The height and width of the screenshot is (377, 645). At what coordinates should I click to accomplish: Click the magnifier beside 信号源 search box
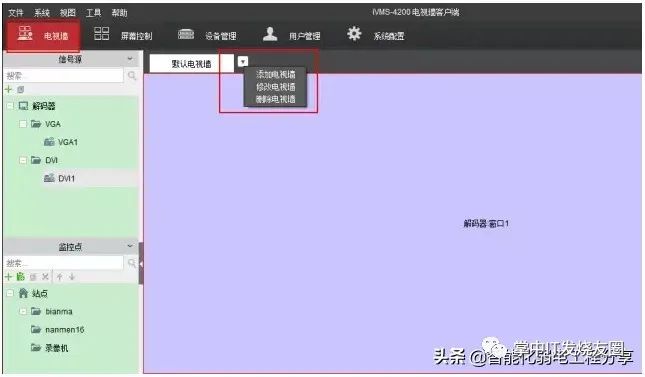tap(132, 75)
